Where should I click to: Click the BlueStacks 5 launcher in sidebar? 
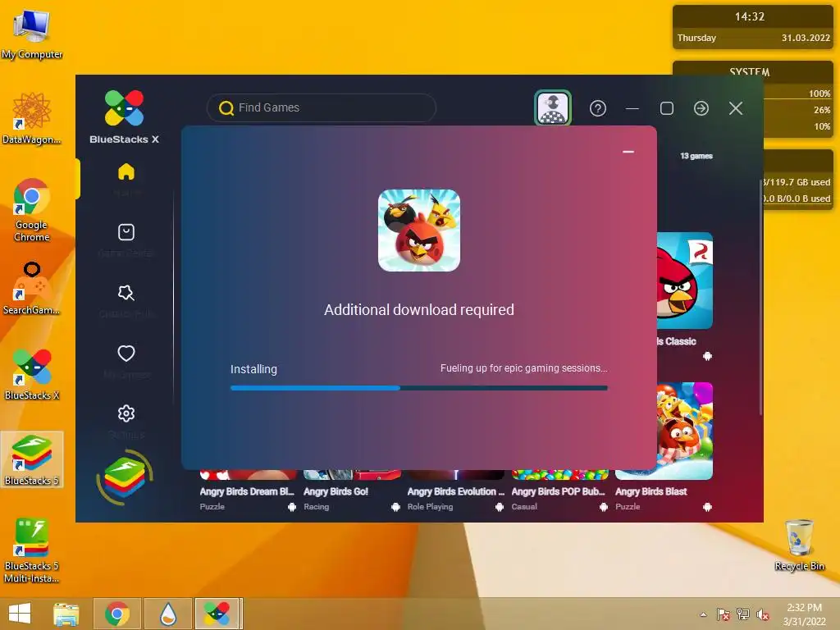point(125,477)
